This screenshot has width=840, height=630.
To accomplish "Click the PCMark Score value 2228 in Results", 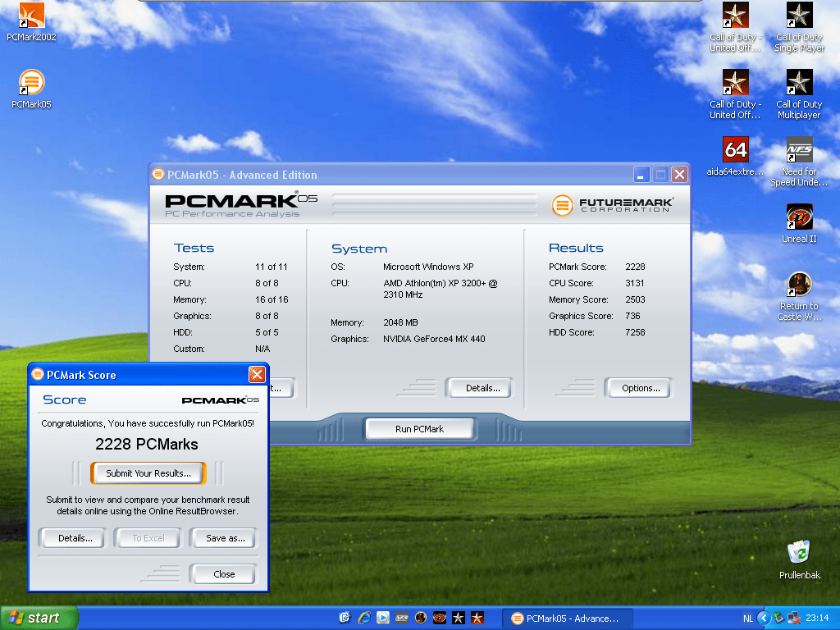I will pos(635,267).
